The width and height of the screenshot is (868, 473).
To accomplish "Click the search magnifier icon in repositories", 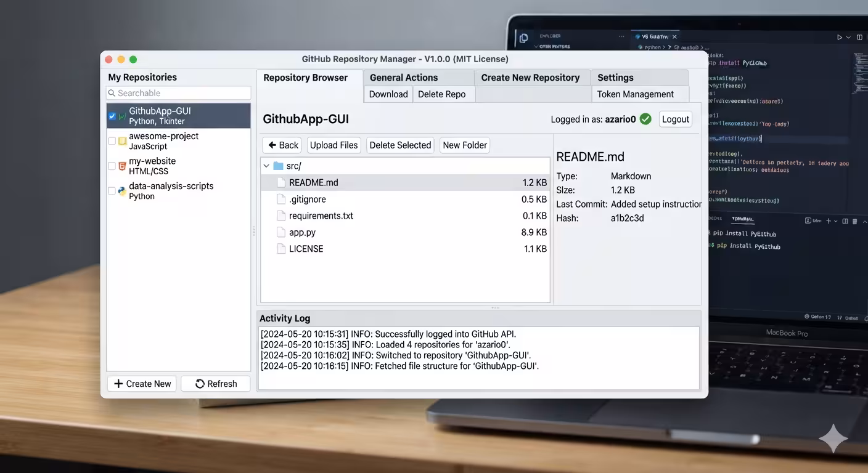I will click(x=112, y=93).
